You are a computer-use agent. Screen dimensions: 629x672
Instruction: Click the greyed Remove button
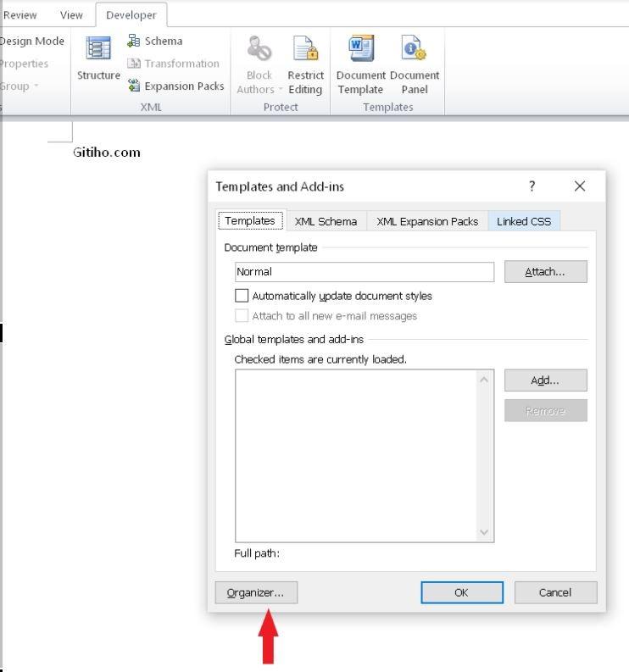[545, 411]
